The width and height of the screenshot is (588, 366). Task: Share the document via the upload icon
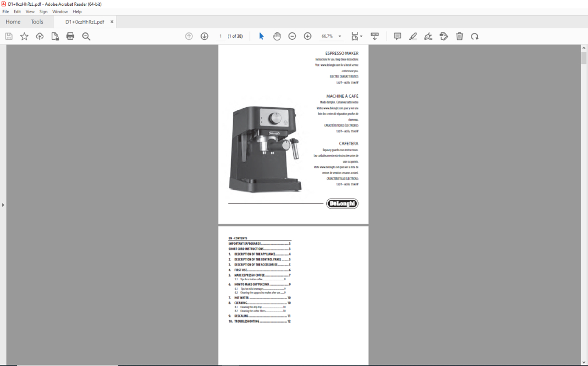(39, 36)
